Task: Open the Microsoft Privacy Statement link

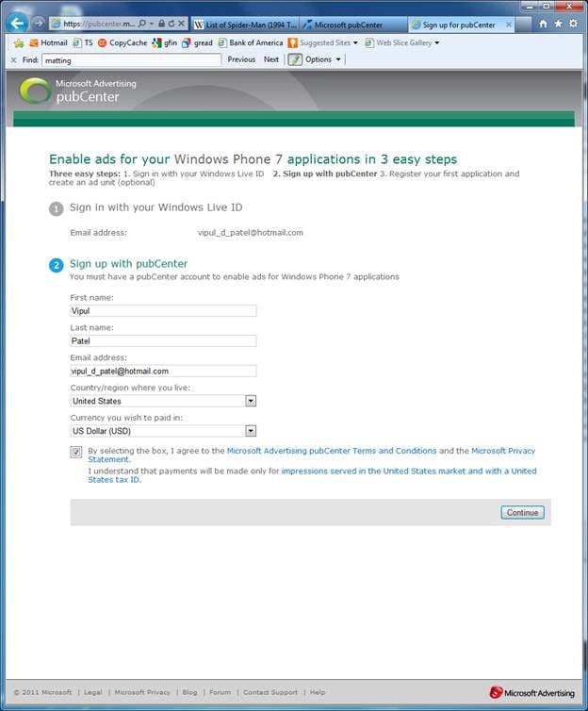Action: (503, 451)
